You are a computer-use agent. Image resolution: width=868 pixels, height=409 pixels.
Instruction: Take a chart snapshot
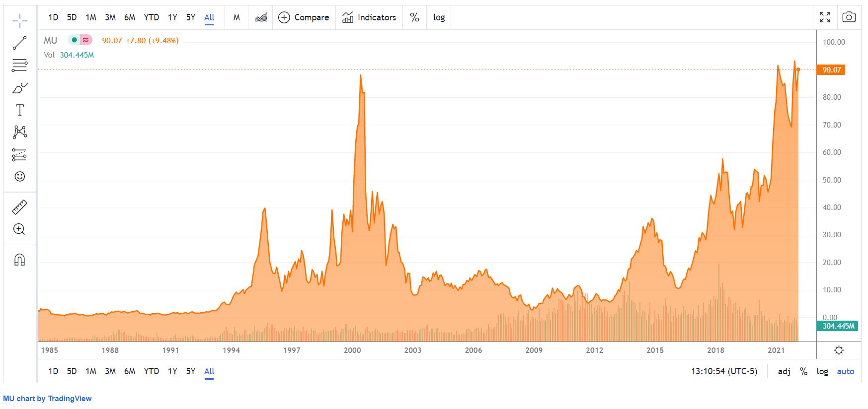pos(849,17)
